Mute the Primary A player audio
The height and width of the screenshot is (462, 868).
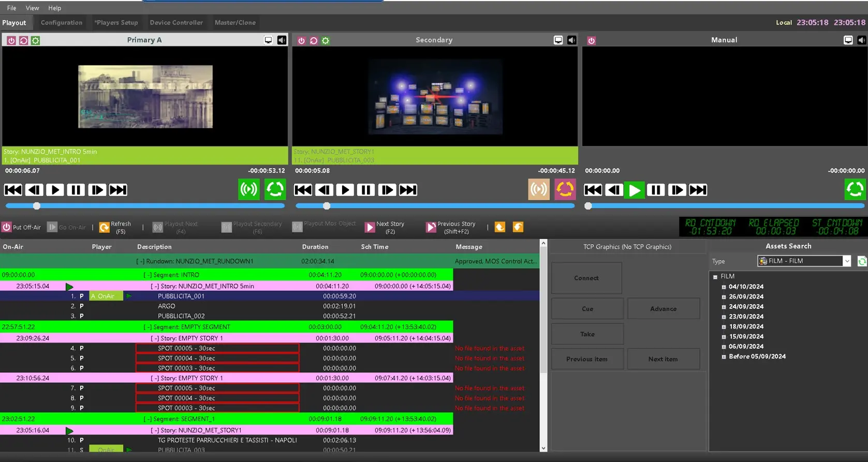[282, 40]
